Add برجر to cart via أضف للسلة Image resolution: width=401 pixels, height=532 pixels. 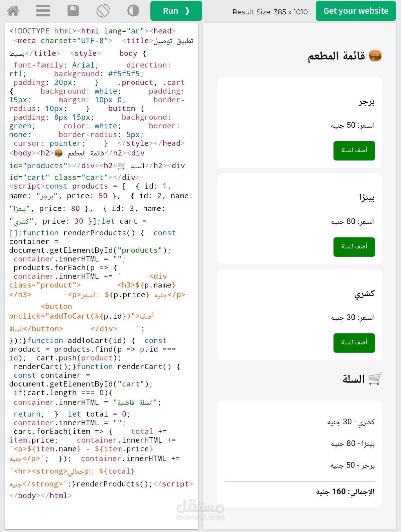pos(354,150)
